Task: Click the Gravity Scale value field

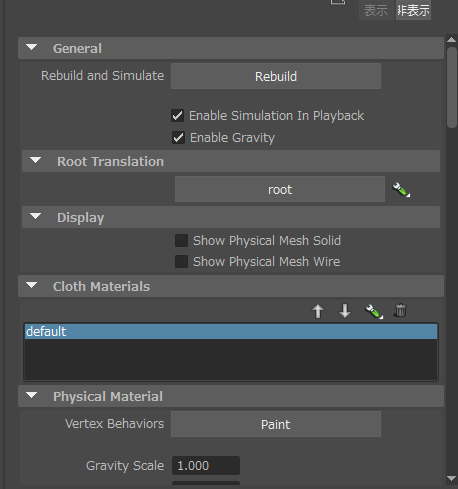Action: 206,465
